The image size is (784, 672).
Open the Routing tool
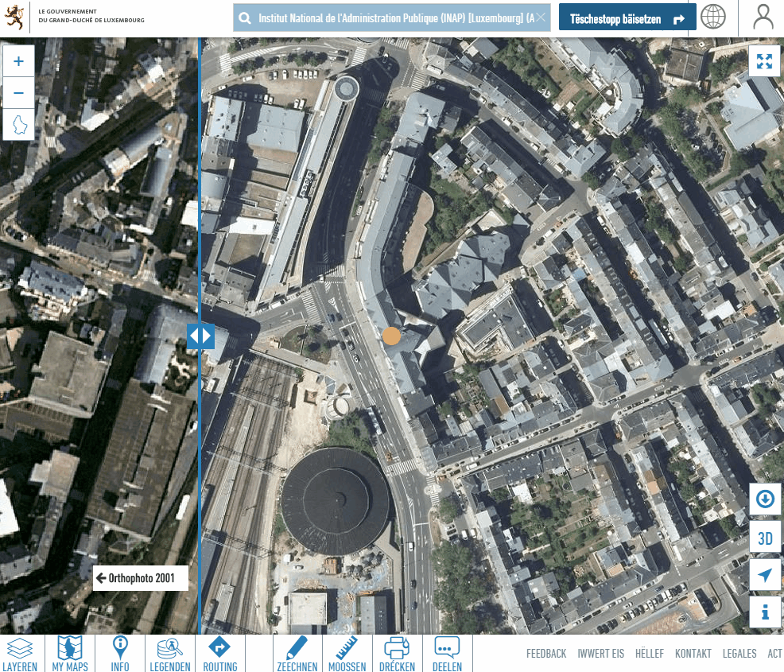[219, 654]
